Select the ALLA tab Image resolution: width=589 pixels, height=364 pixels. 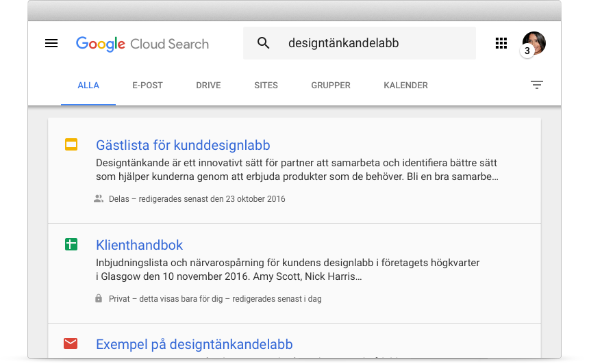(x=88, y=85)
